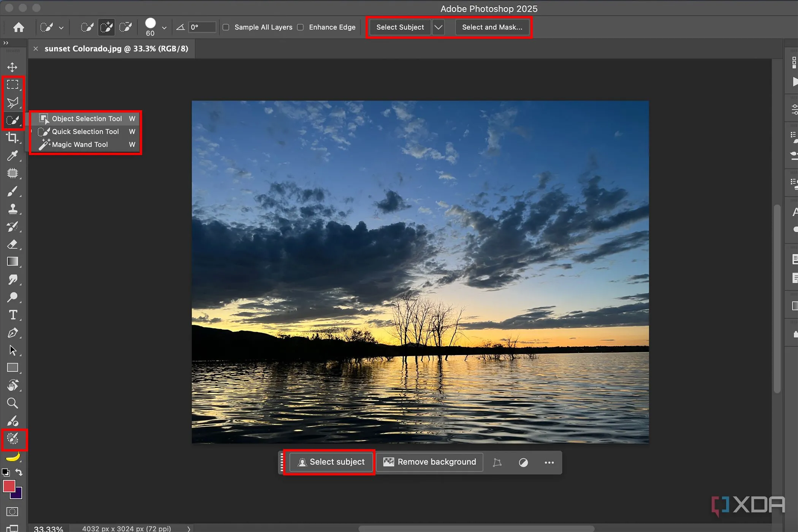Viewport: 798px width, 532px height.
Task: Select the Hand tool
Action: 13,385
